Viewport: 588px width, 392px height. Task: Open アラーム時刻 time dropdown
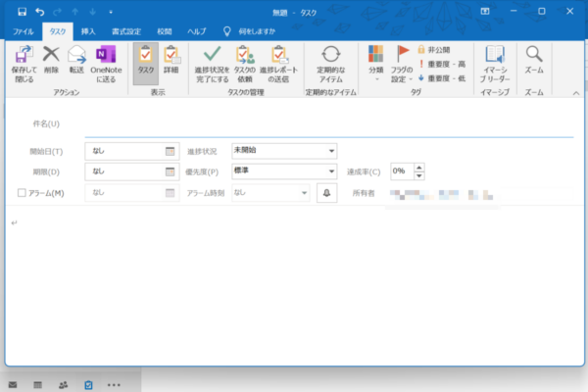304,193
